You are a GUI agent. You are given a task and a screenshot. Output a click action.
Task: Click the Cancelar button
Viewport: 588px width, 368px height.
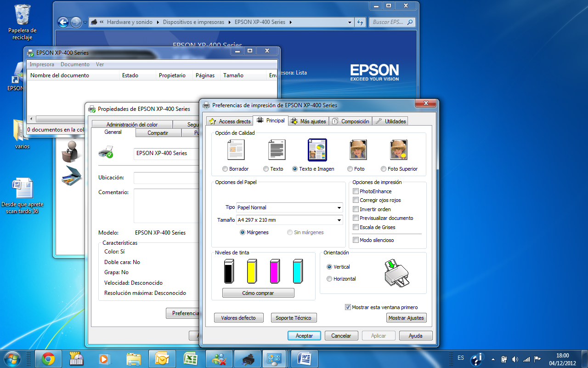click(x=341, y=336)
